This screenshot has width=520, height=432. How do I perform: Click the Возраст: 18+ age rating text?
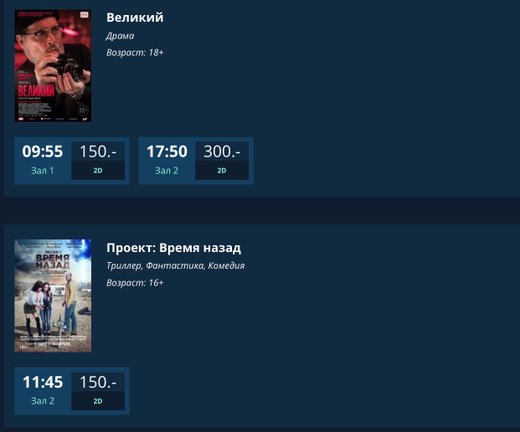[x=135, y=52]
